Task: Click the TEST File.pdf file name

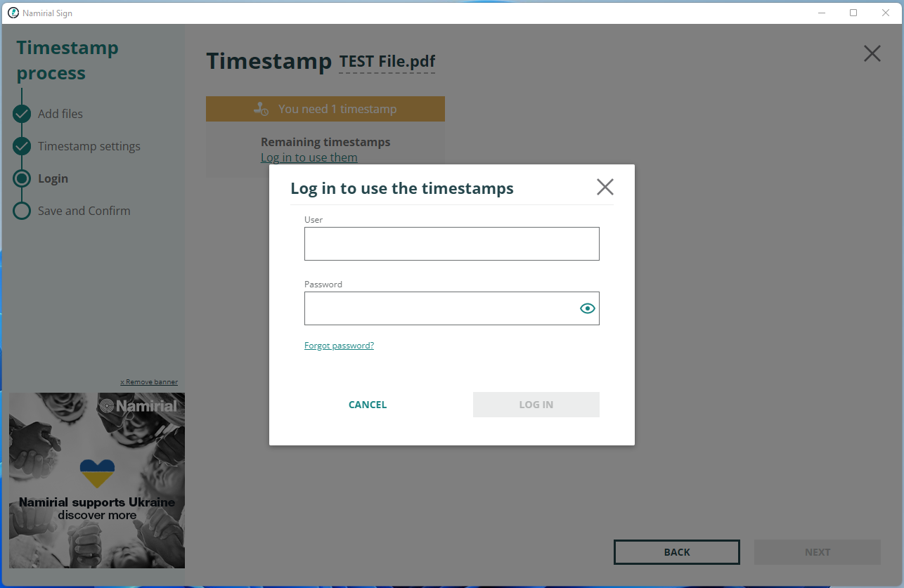Action: tap(387, 62)
